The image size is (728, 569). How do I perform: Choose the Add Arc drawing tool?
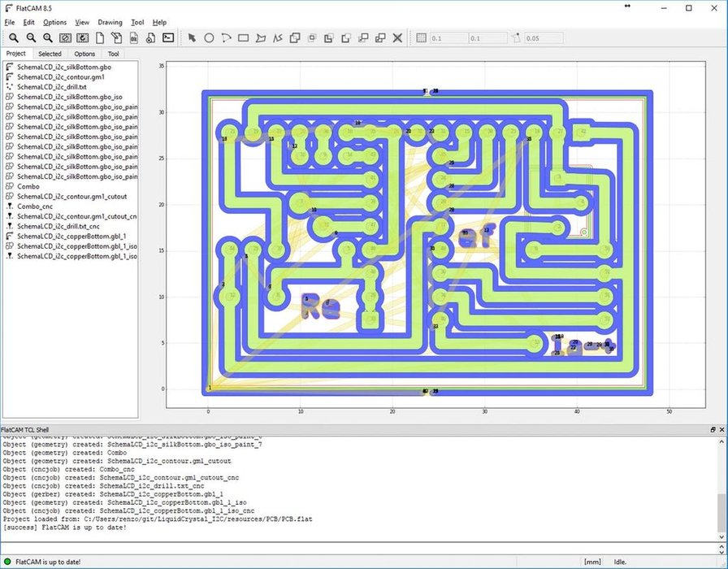226,38
